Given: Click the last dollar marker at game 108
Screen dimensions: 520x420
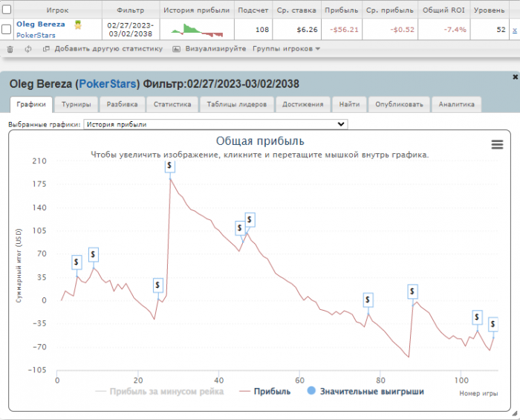Looking at the screenshot, I should pos(493,324).
